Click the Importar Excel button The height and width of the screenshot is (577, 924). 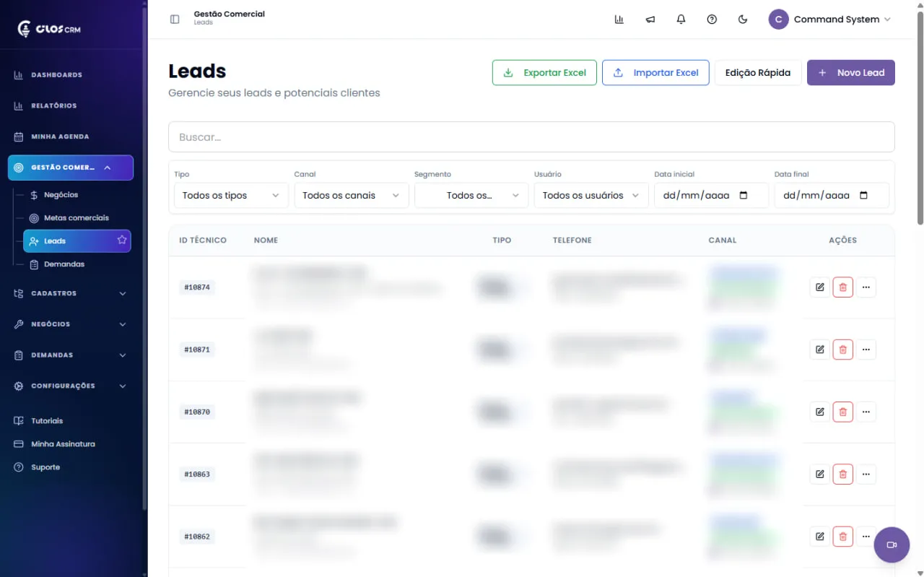point(655,72)
